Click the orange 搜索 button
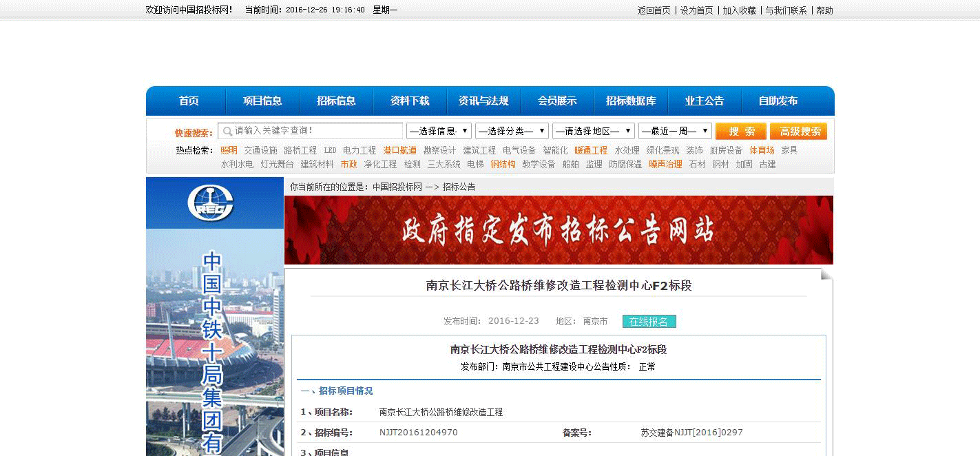Screen dimensions: 980x456 [x=741, y=131]
